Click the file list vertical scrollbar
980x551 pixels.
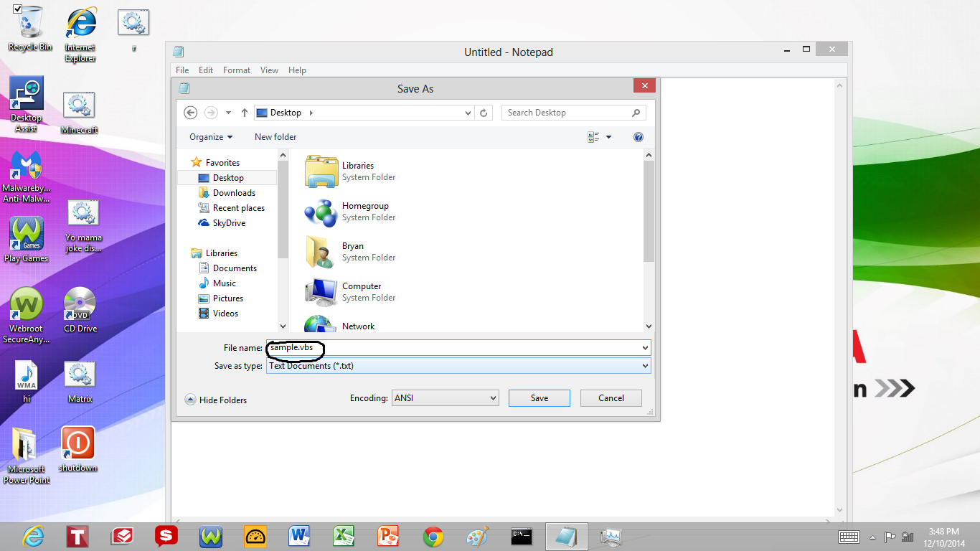pos(649,211)
